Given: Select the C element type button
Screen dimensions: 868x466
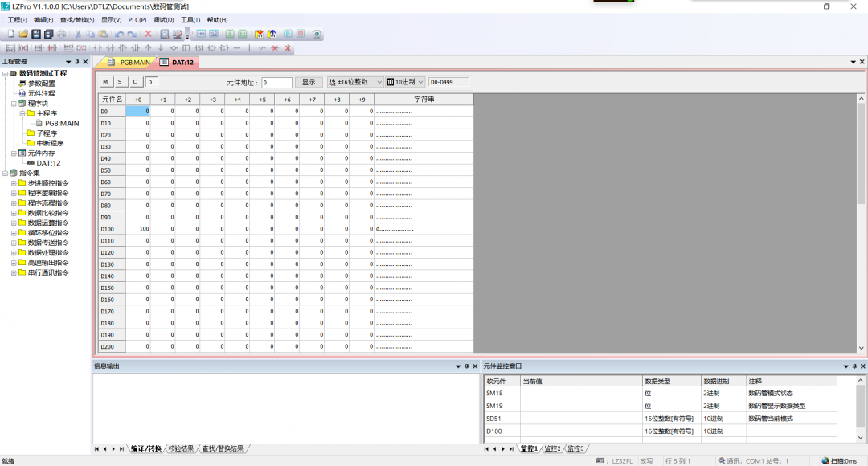Looking at the screenshot, I should point(135,82).
